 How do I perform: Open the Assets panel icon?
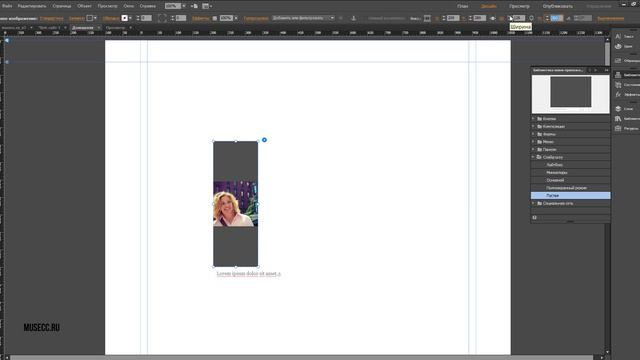(618, 128)
